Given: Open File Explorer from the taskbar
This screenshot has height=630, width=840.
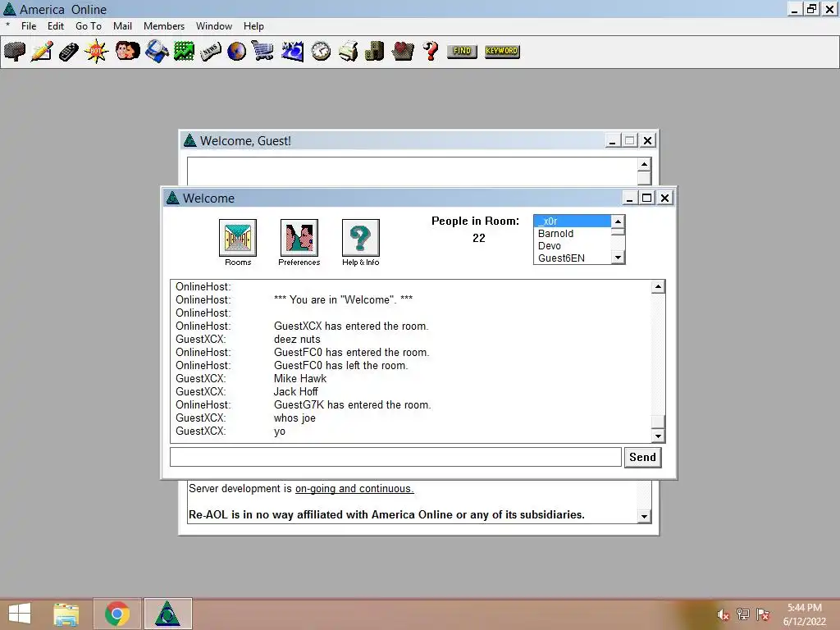Looking at the screenshot, I should pos(66,614).
